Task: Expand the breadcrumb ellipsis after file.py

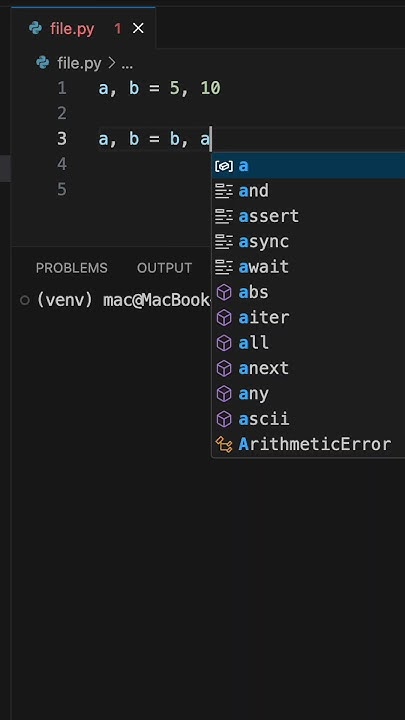Action: click(127, 63)
